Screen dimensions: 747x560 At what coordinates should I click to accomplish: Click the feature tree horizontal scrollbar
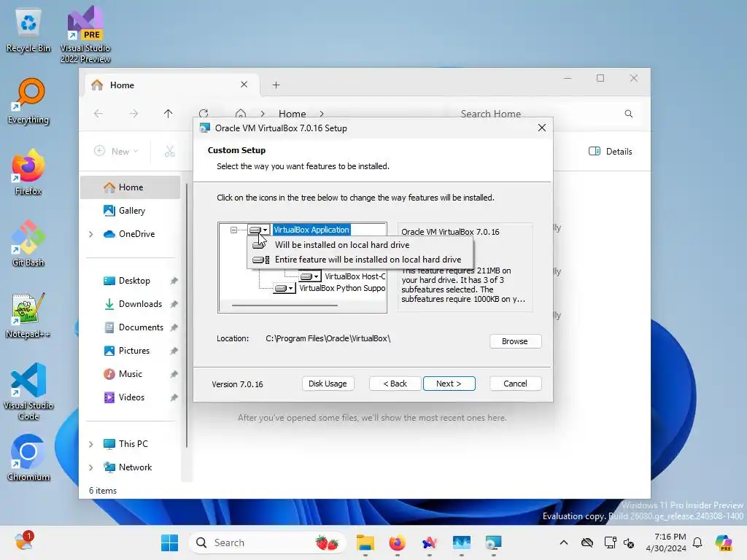(285, 306)
